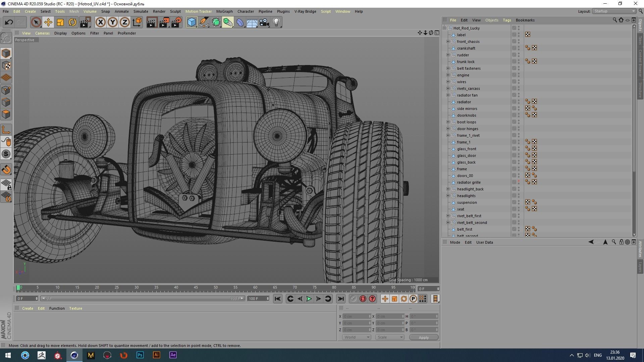Expand the front_chassis object
This screenshot has height=362, width=644.
[x=448, y=42]
